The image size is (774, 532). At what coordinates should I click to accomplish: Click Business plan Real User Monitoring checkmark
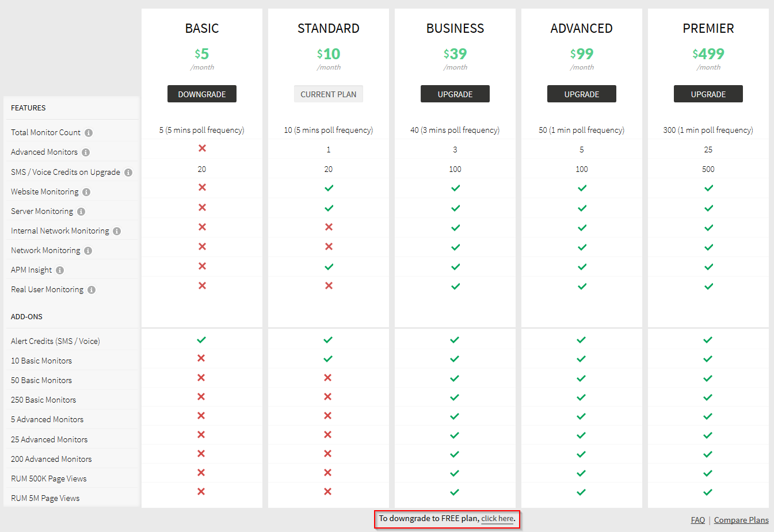(455, 286)
